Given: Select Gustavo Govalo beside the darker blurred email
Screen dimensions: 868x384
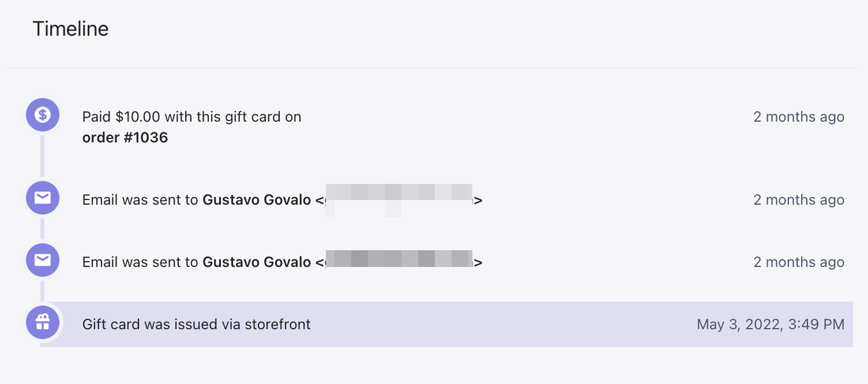Looking at the screenshot, I should (257, 262).
